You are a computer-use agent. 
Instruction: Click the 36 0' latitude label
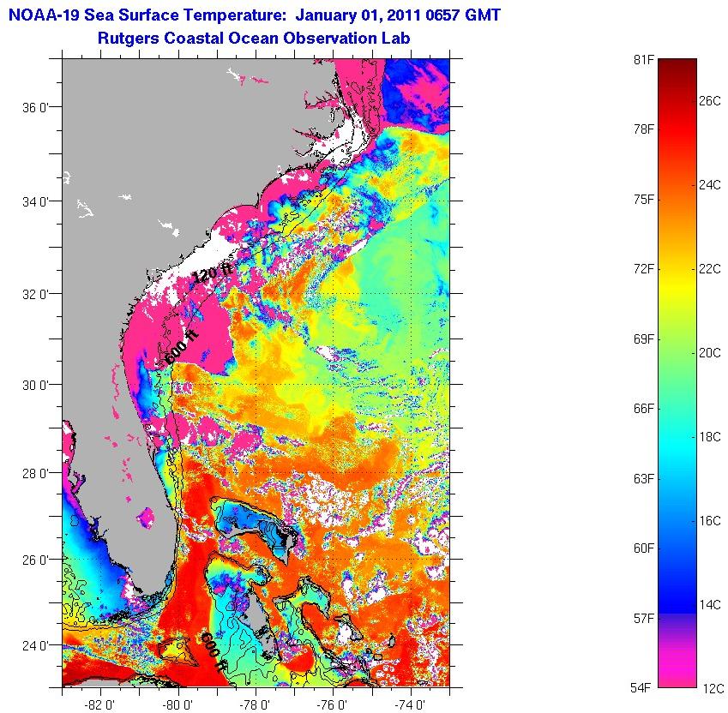click(35, 108)
